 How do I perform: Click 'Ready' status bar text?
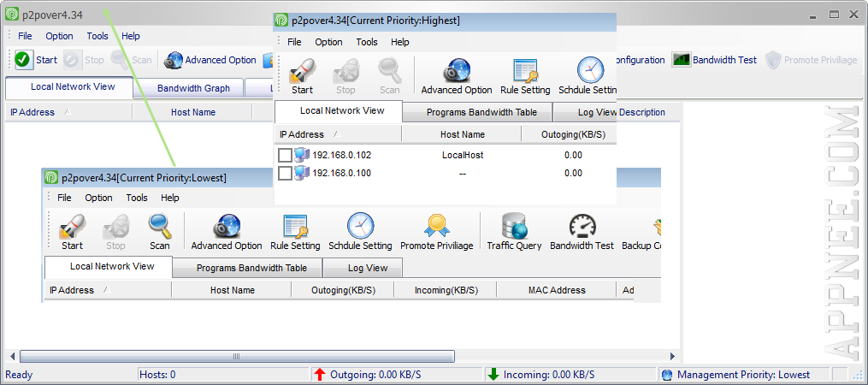point(19,375)
